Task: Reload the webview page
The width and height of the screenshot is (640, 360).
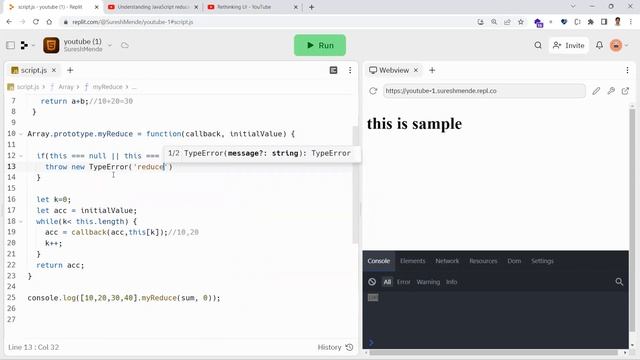Action: 373,91
